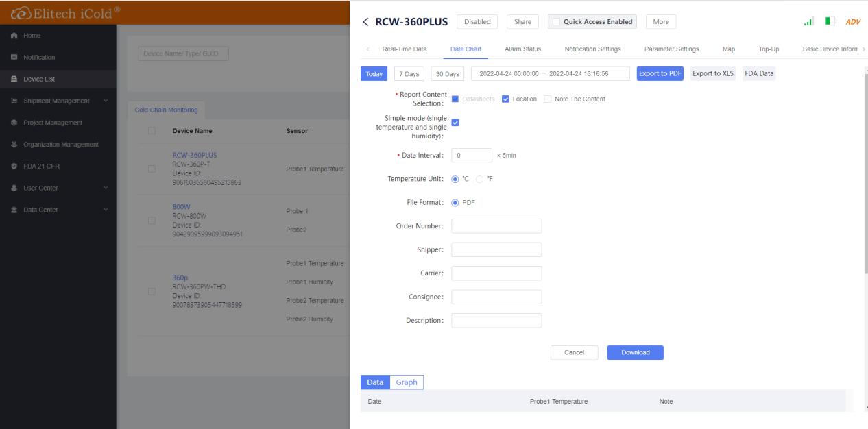868x429 pixels.
Task: Expand the Shipment Management menu arrow
Action: 106,101
